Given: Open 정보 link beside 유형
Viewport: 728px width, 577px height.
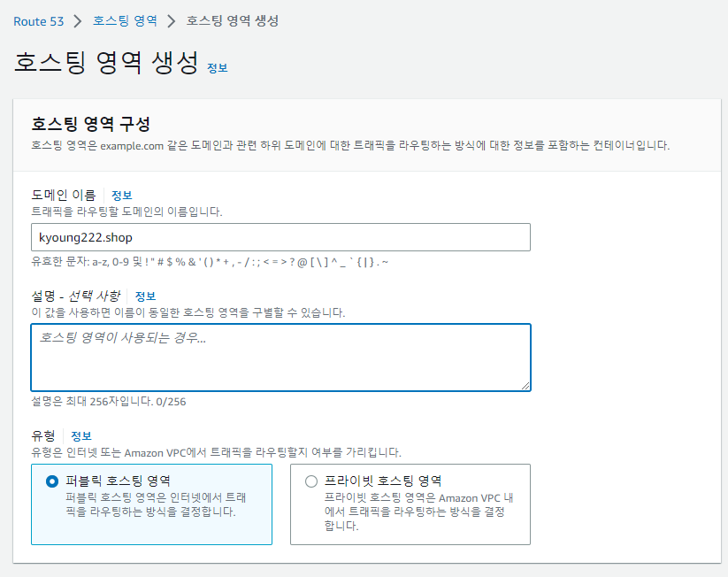Looking at the screenshot, I should [81, 435].
